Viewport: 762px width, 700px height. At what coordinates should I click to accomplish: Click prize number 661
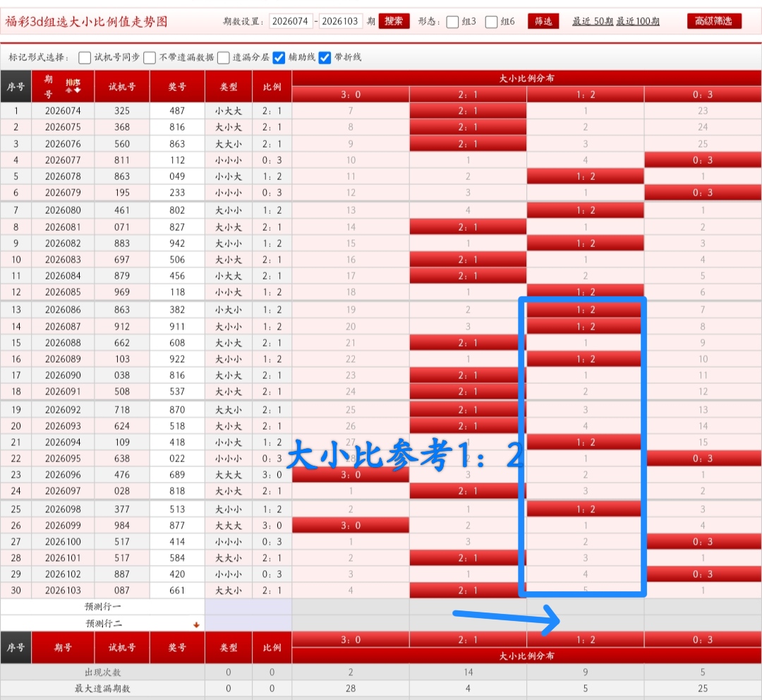click(x=177, y=591)
